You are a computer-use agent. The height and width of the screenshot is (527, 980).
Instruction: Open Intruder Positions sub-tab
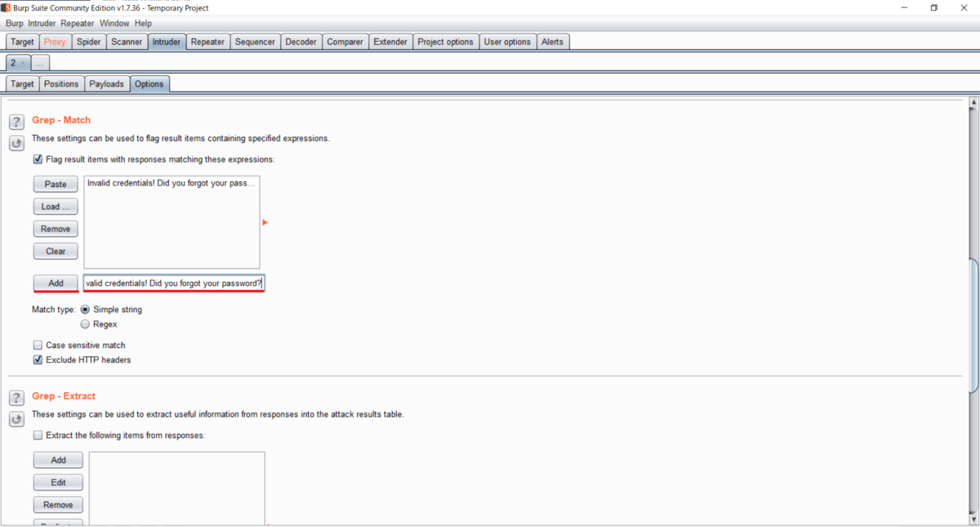tap(61, 84)
